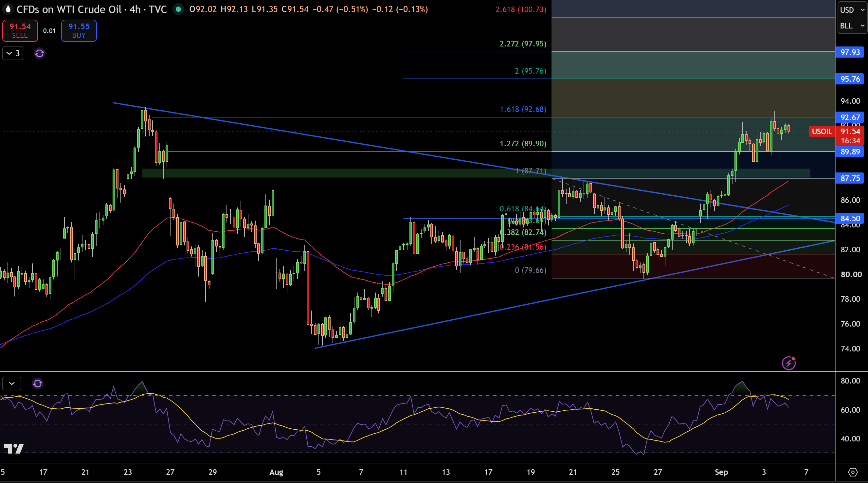Viewport: 868px width, 483px height.
Task: Click the 74.00 price scale label
Action: (x=850, y=349)
